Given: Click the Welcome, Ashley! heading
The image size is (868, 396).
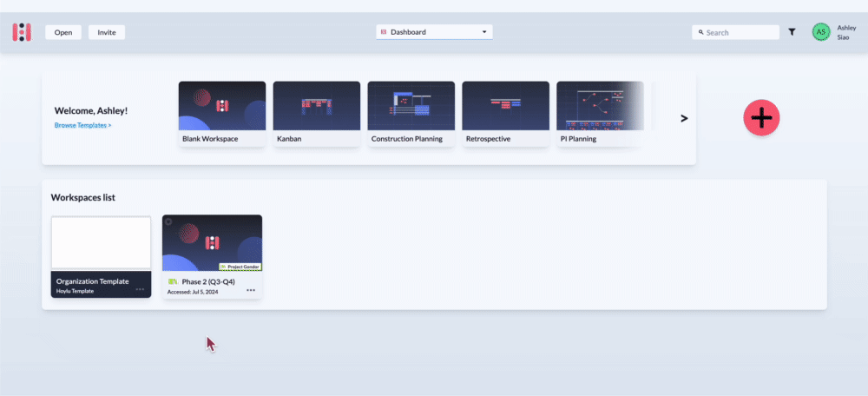Looking at the screenshot, I should [91, 111].
